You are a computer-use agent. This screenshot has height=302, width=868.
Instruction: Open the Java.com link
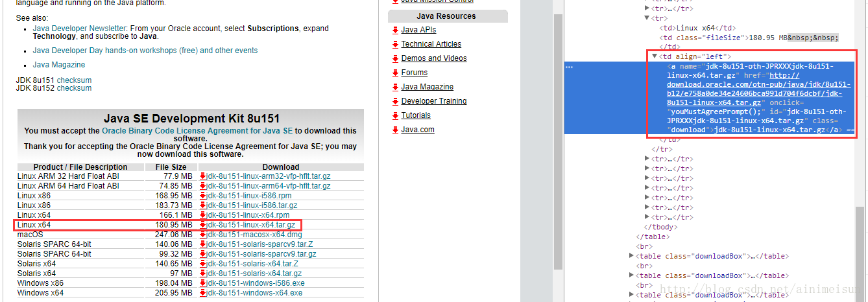tap(418, 130)
